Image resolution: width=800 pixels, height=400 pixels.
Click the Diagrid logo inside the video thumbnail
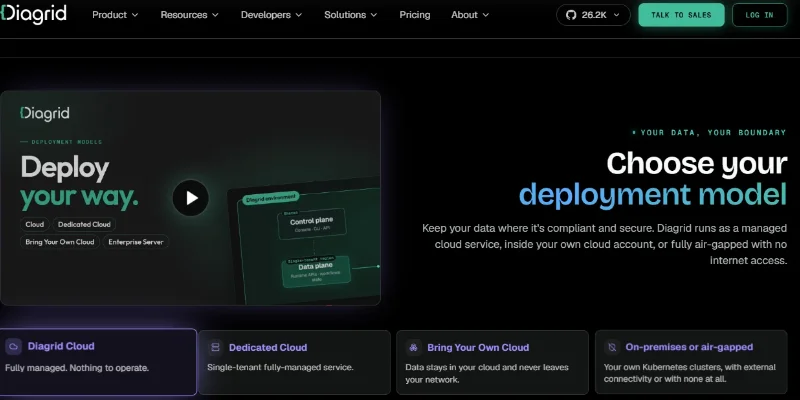coord(45,113)
